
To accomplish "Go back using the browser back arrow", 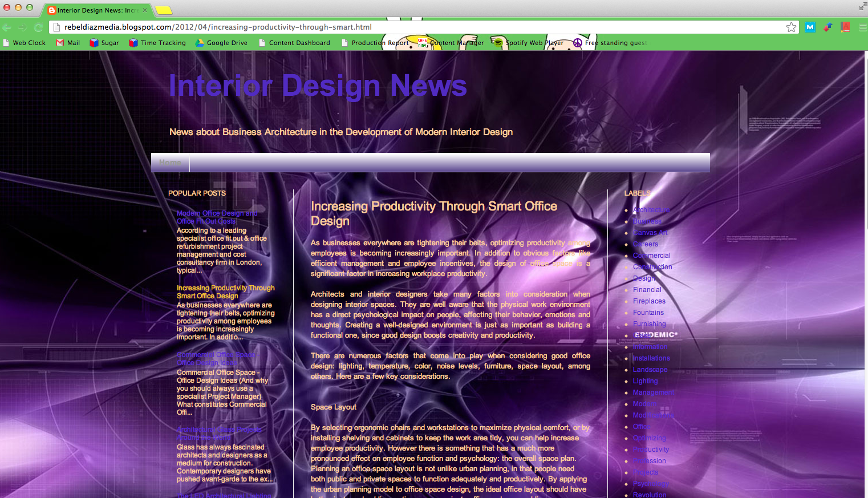I will point(7,27).
